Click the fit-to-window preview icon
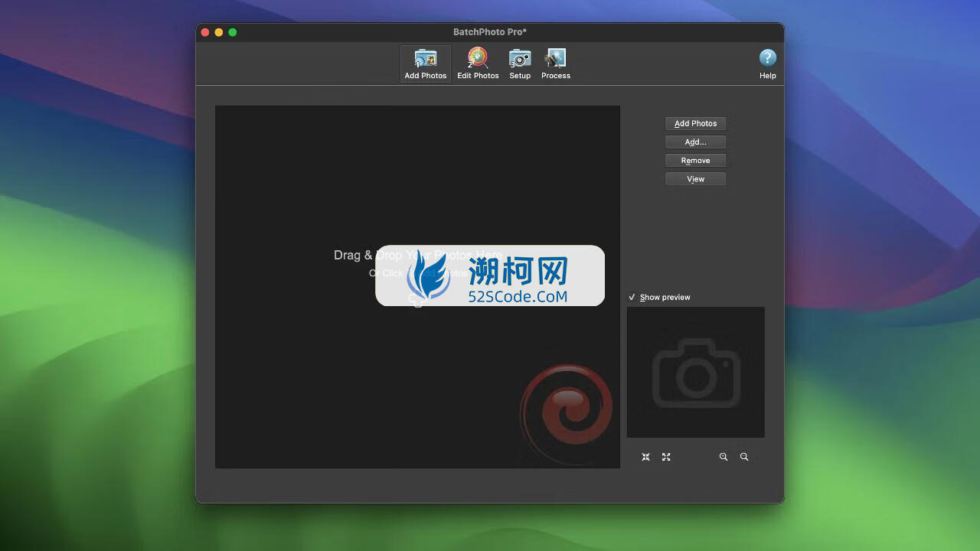Viewport: 980px width, 551px height. 645,457
